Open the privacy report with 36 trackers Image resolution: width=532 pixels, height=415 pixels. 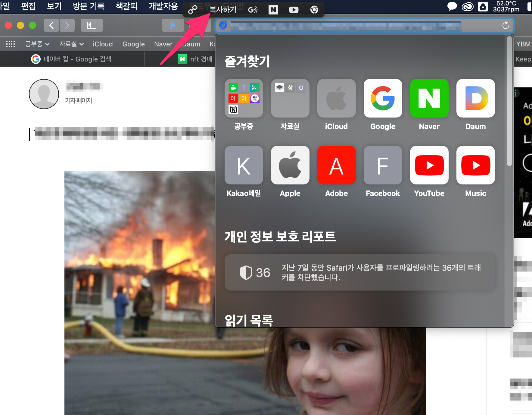pos(360,272)
